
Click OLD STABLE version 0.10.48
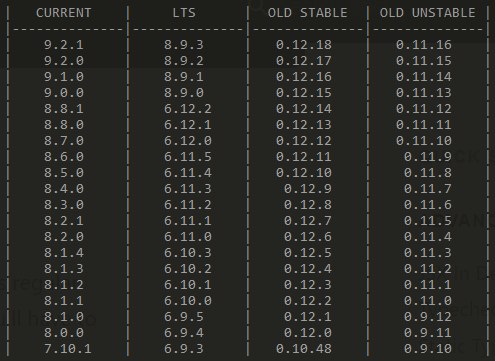coord(304,349)
